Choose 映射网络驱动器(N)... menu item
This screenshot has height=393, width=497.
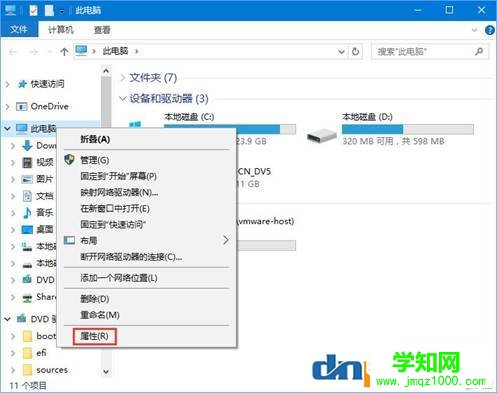coord(119,192)
